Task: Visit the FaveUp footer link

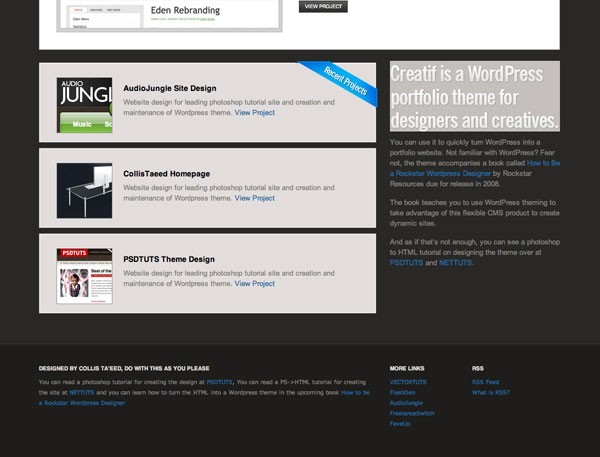Action: [x=400, y=423]
